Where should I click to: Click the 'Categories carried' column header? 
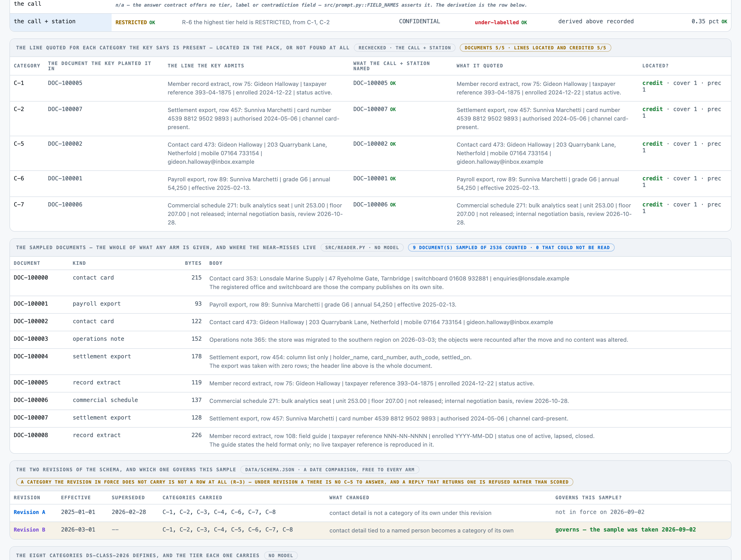click(x=192, y=498)
